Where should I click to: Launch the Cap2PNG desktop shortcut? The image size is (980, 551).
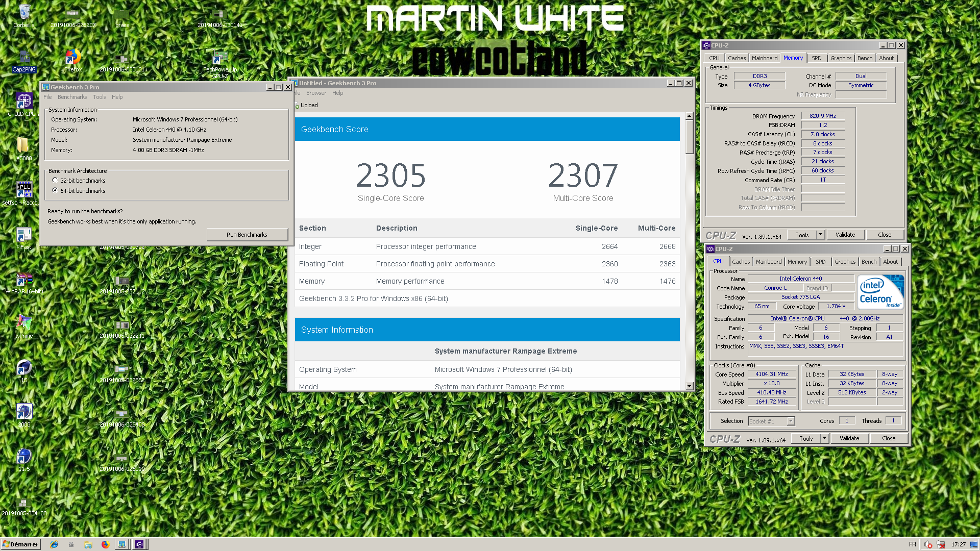click(24, 60)
